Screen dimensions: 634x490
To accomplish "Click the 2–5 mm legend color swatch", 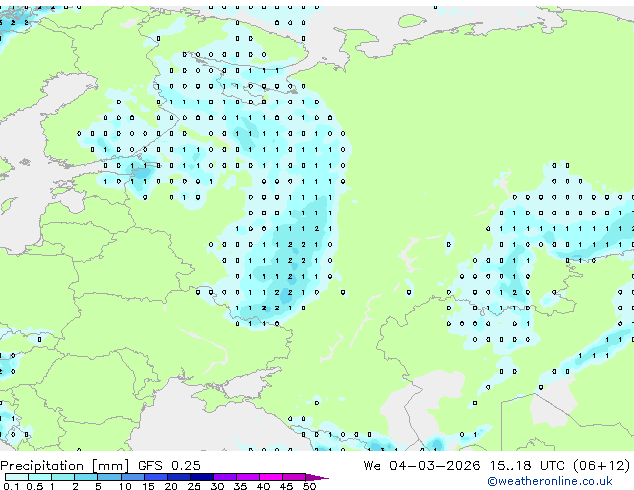I will pyautogui.click(x=86, y=477).
